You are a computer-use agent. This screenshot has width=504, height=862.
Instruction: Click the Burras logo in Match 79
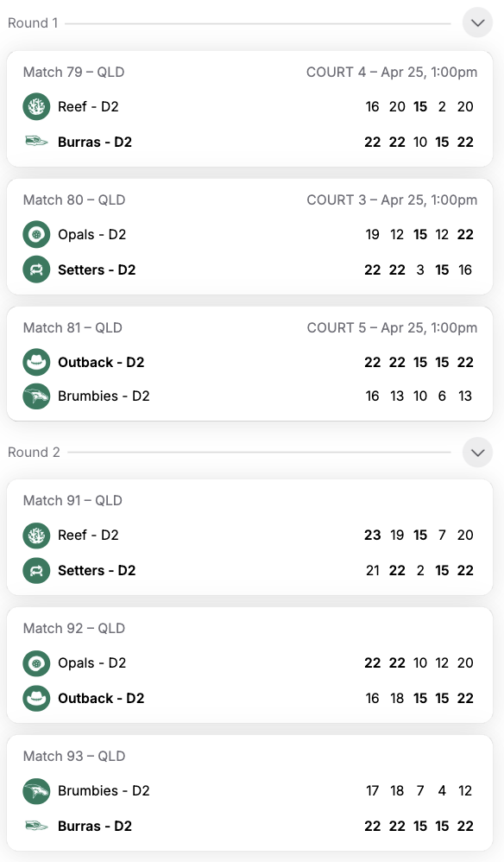(x=36, y=142)
